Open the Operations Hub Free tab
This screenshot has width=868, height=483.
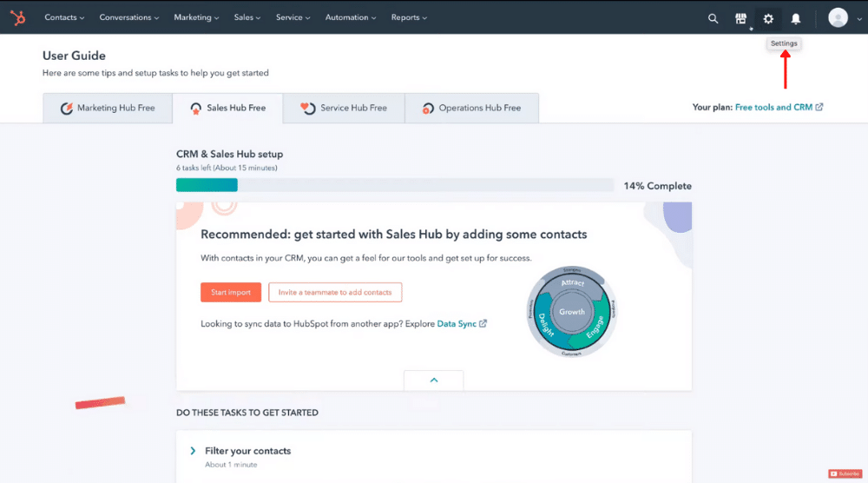click(x=471, y=108)
